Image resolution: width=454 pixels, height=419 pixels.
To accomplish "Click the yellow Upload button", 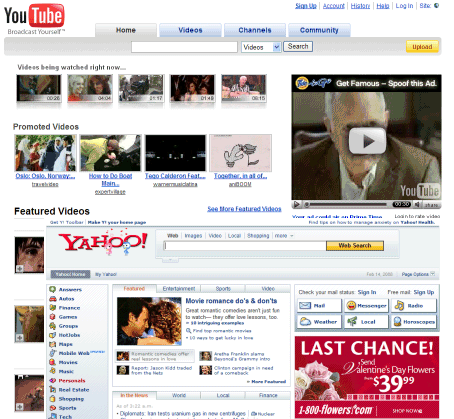I will click(x=422, y=47).
